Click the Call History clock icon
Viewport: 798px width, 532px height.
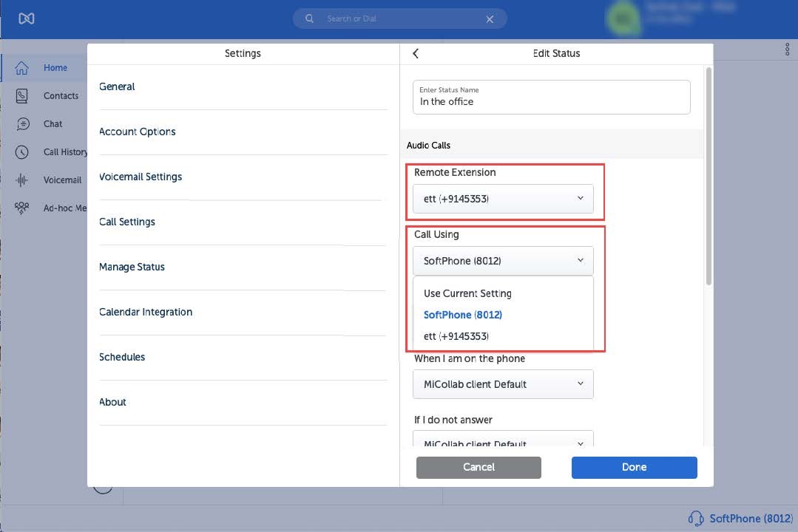(22, 152)
